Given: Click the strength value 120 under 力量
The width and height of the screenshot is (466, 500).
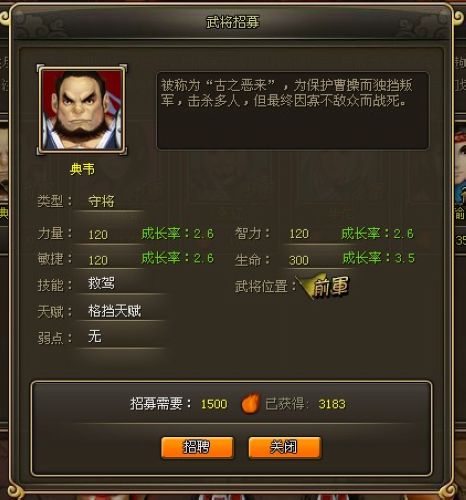Looking at the screenshot, I should click(98, 235).
